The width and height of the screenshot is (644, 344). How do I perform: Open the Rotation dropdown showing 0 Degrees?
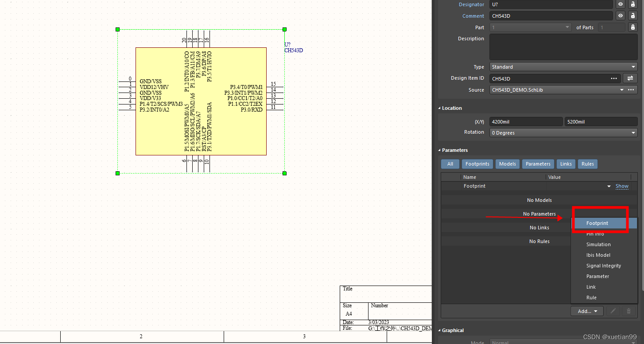563,133
